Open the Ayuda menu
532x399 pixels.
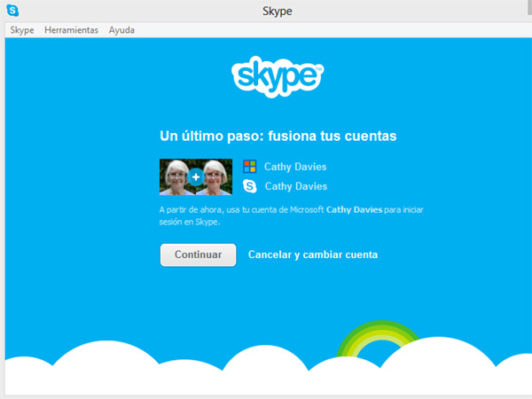point(121,30)
